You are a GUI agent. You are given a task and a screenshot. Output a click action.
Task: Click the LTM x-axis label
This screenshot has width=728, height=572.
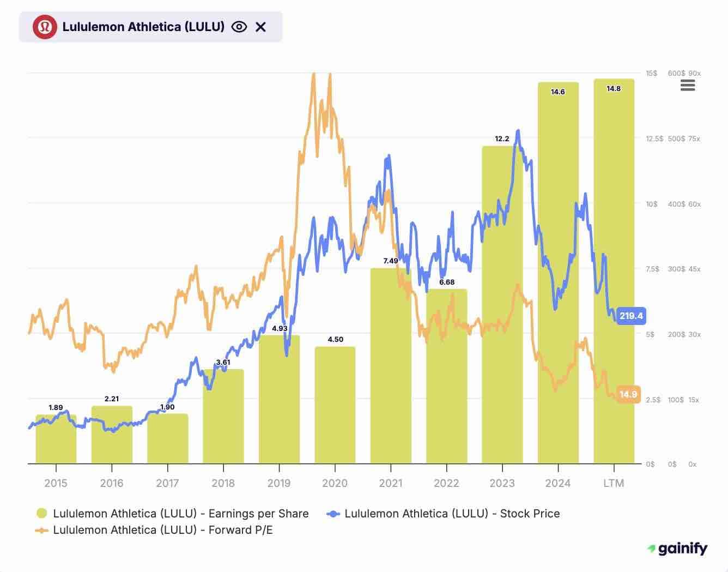point(614,483)
